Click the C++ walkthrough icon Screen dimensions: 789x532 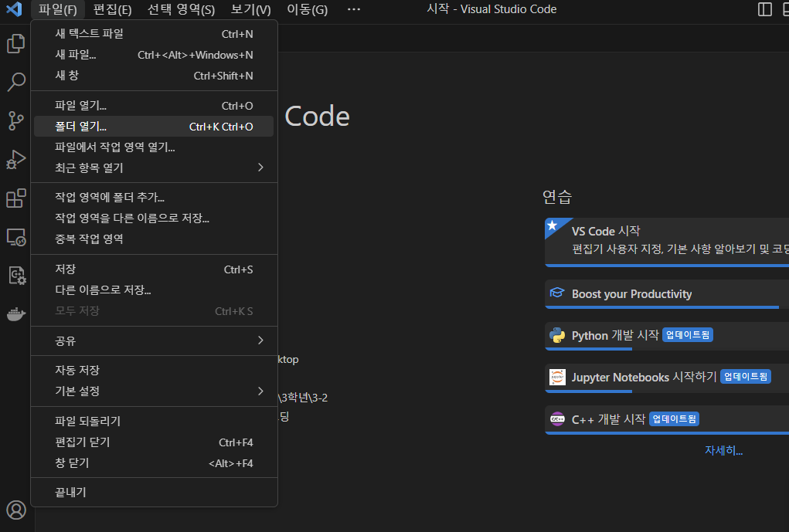tap(557, 418)
